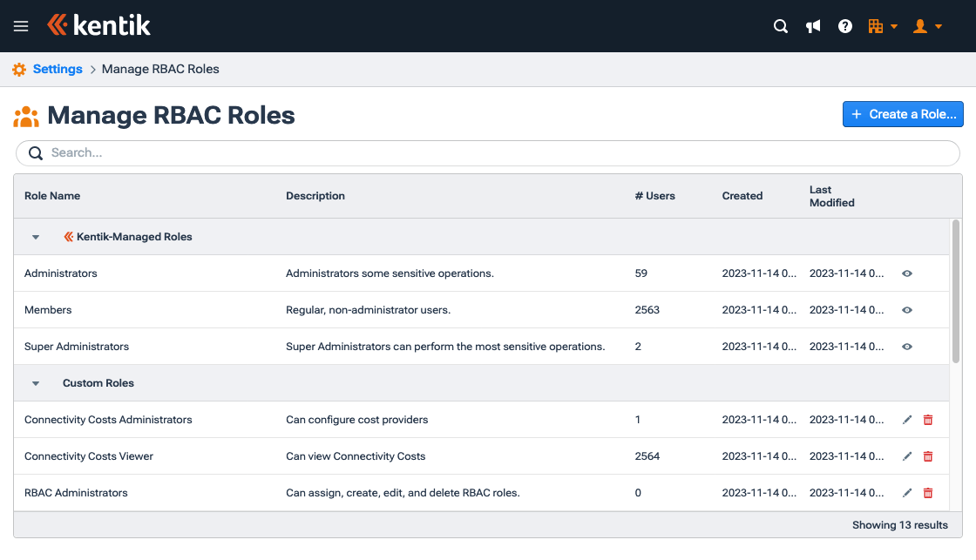This screenshot has width=976, height=560.
Task: Open the user account dropdown menu
Action: pyautogui.click(x=926, y=26)
